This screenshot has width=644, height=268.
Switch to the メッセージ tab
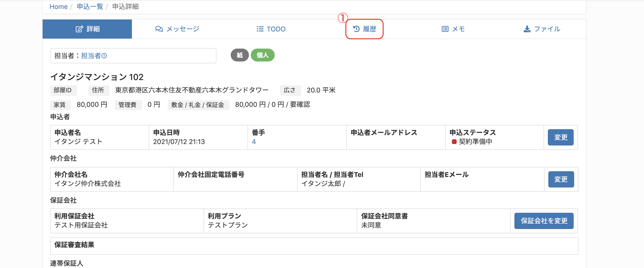click(x=177, y=29)
